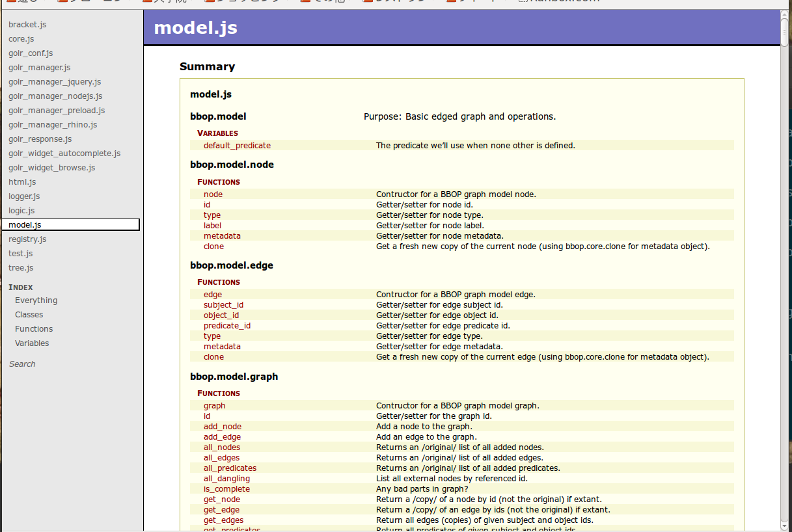Open the get_edges function
The width and height of the screenshot is (792, 532).
click(223, 520)
